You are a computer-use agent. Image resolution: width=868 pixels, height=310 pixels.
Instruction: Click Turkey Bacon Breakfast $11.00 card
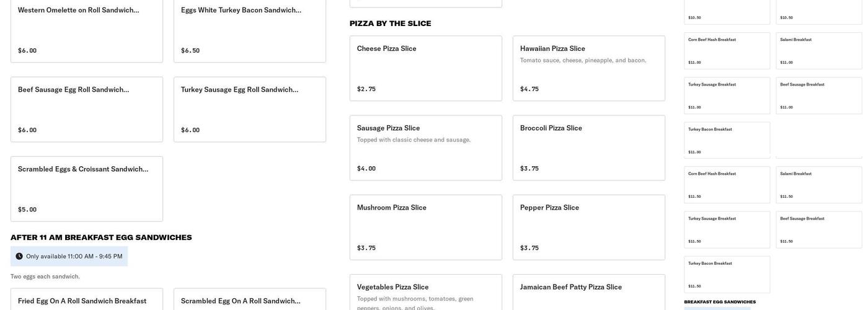click(727, 140)
